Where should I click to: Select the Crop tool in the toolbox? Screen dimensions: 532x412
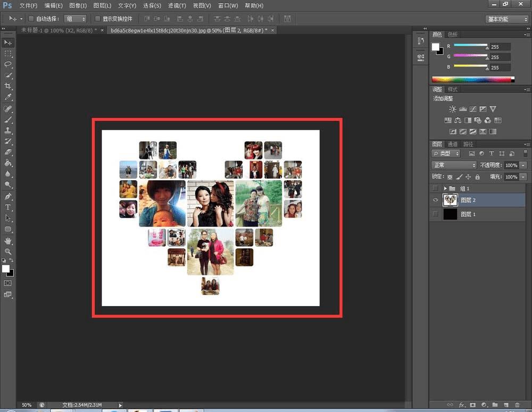[8, 86]
